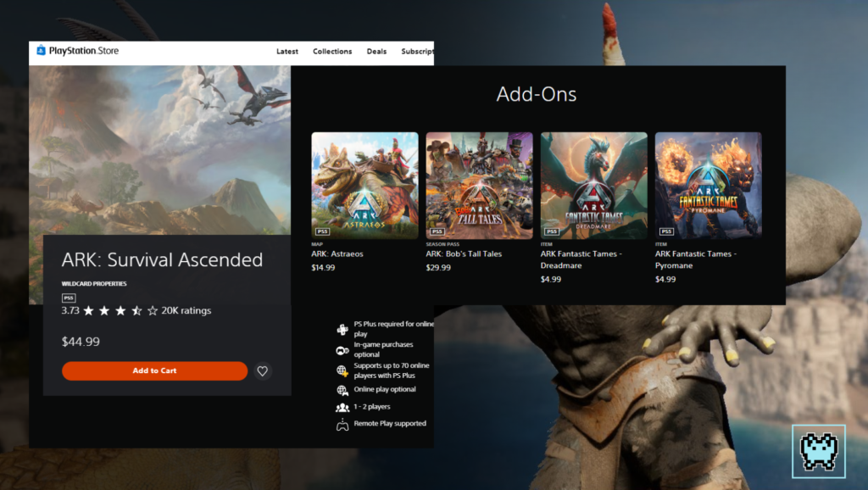Open ARK: Astraeos add-on thumbnail
Image resolution: width=868 pixels, height=490 pixels.
(364, 186)
